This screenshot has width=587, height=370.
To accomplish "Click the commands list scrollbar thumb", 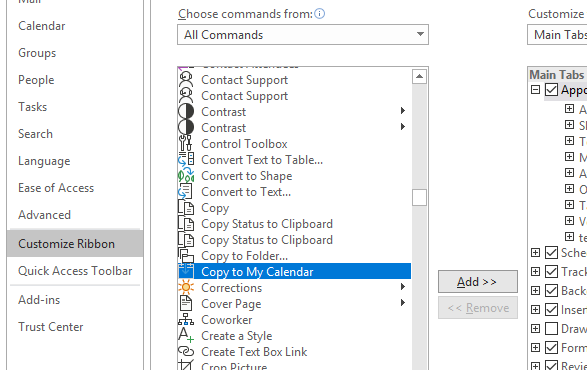I will point(419,197).
